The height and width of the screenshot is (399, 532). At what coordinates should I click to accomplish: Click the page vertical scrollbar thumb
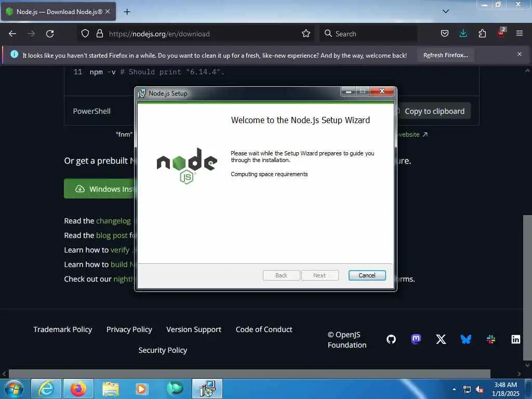[x=527, y=287]
